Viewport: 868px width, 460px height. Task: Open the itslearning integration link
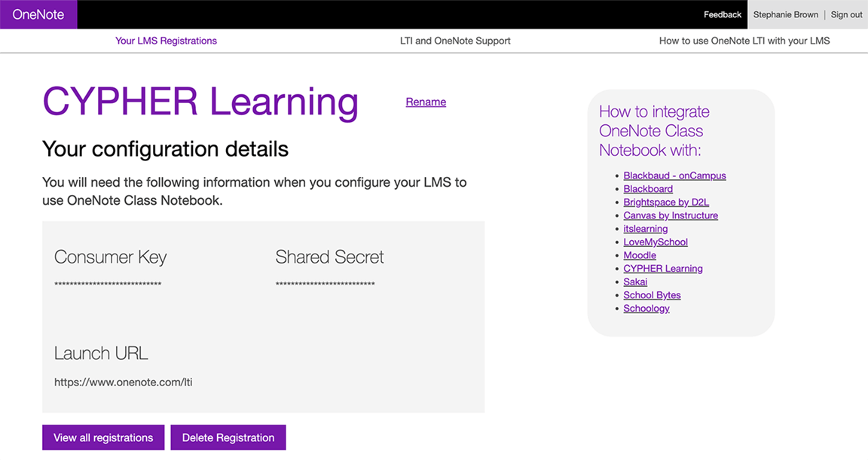[646, 229]
